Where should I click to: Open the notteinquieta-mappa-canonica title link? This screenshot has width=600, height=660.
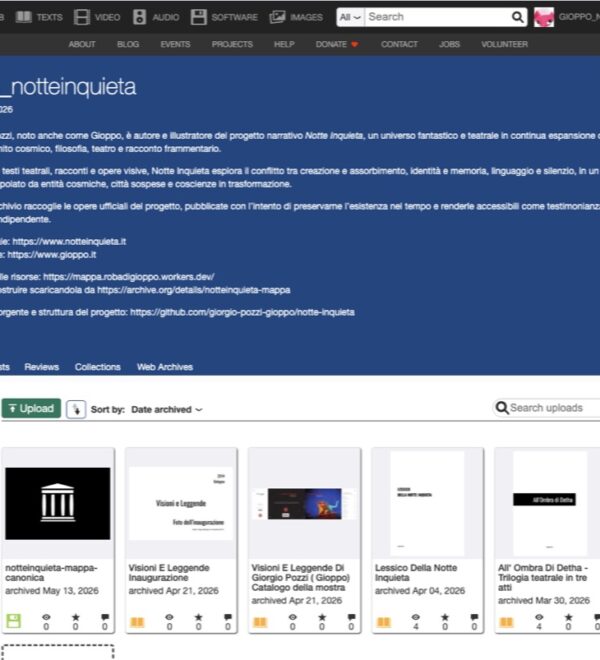pyautogui.click(x=51, y=572)
